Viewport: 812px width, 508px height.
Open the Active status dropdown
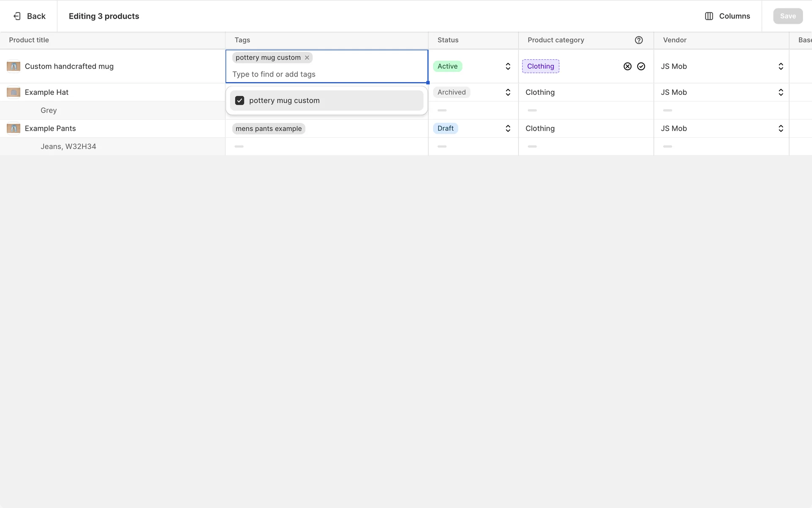(507, 66)
